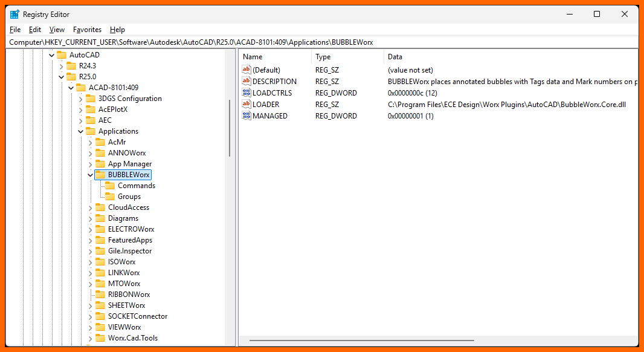
Task: Click the BubbleWorx.Core.dll path data
Action: pos(507,105)
